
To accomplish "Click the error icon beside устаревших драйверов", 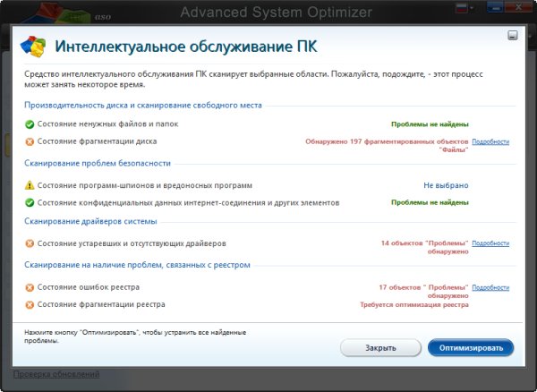I will tap(30, 243).
